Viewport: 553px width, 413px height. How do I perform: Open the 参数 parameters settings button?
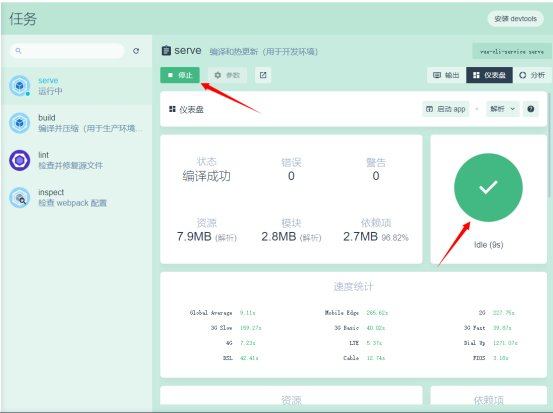[x=227, y=75]
